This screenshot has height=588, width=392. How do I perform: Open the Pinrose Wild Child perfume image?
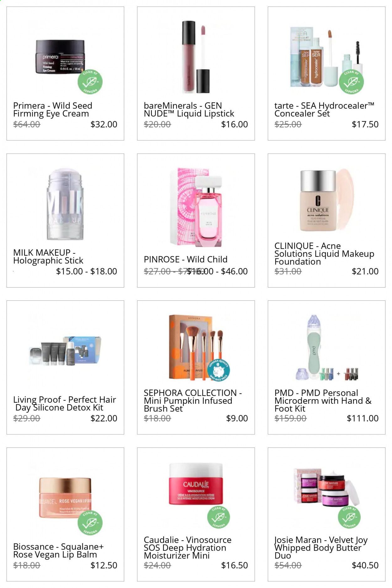tap(197, 207)
